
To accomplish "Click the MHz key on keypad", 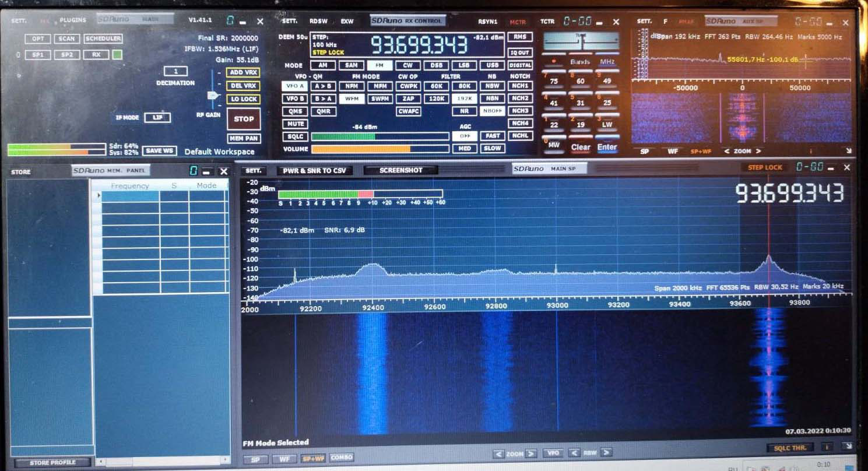I will click(607, 61).
